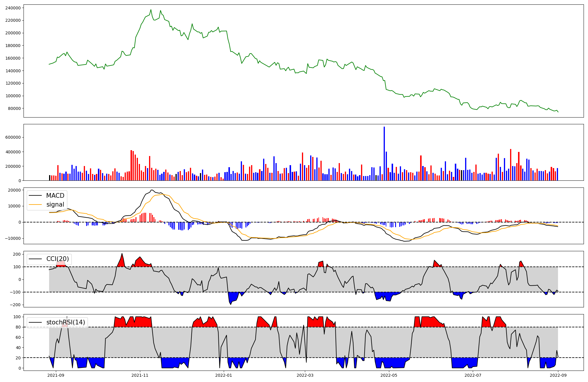Screen dimensions: 588x382
Task: Click the black MACD legend line sample
Action: (36, 196)
